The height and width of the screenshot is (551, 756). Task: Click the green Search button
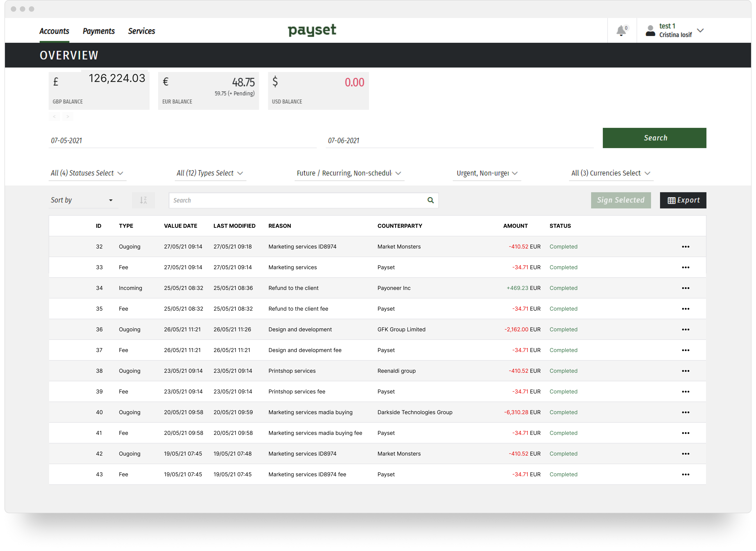[x=654, y=138]
